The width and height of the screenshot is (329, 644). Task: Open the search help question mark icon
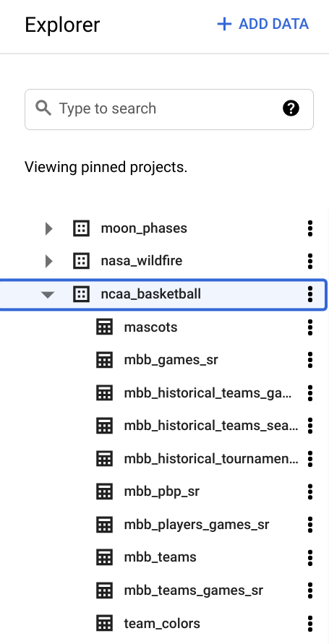tap(291, 109)
